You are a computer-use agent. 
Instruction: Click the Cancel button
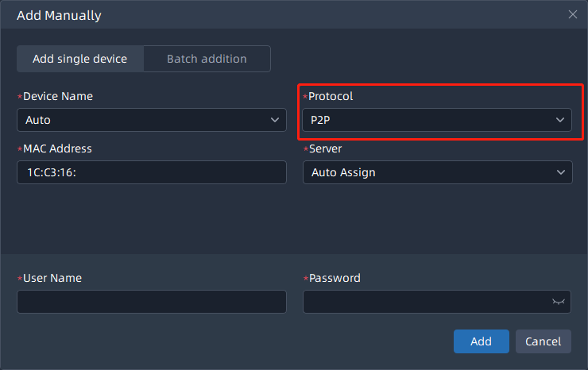tap(544, 341)
